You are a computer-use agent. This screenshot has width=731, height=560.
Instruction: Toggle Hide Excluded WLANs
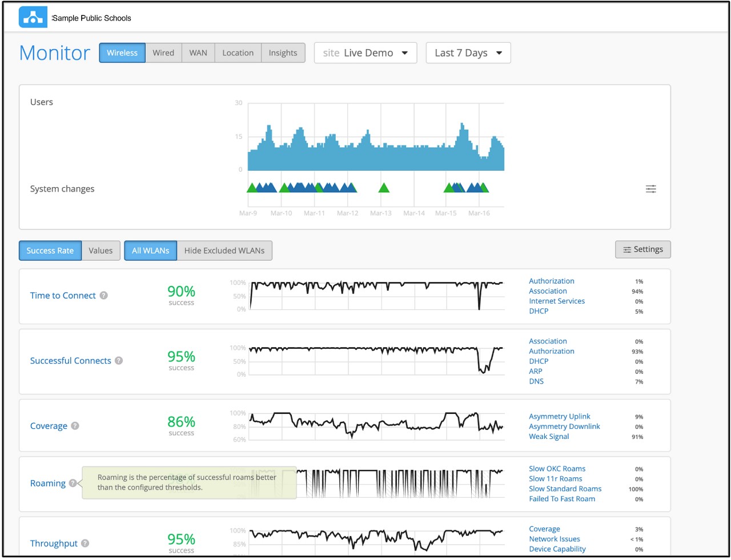tap(224, 251)
